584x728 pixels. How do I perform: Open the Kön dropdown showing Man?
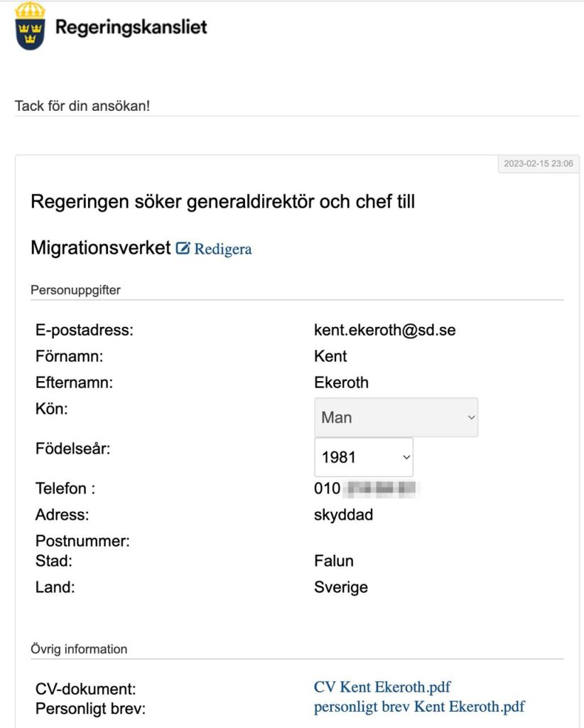click(x=396, y=417)
